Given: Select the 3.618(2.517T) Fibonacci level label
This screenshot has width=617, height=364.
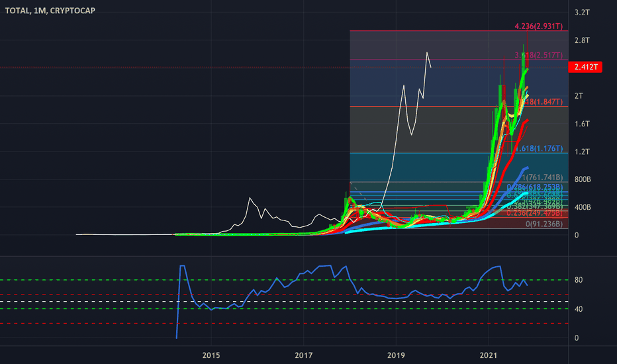Looking at the screenshot, I should (x=539, y=55).
